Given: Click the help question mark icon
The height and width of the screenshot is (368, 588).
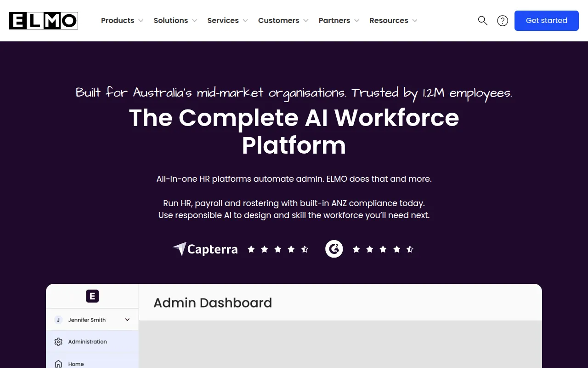Looking at the screenshot, I should [x=503, y=21].
